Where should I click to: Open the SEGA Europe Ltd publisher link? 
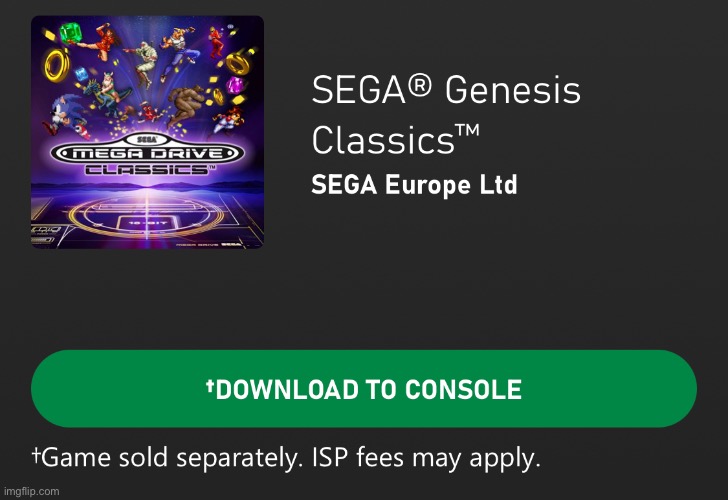(414, 185)
